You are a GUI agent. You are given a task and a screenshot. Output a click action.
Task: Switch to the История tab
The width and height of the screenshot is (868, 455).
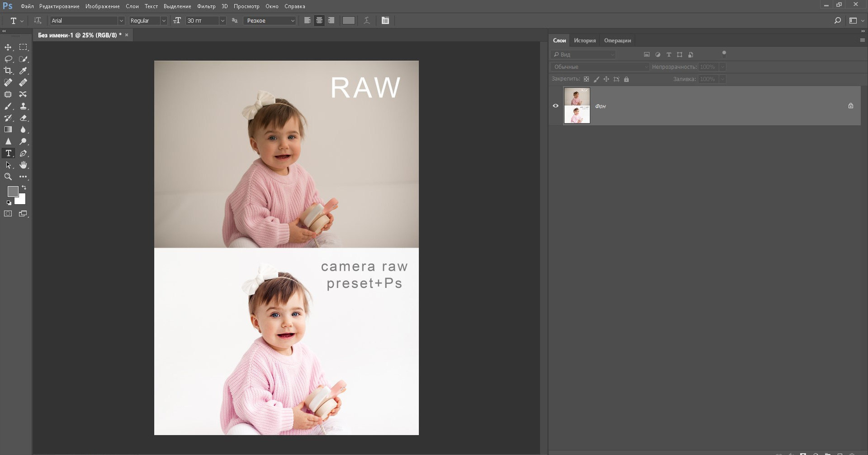click(584, 40)
